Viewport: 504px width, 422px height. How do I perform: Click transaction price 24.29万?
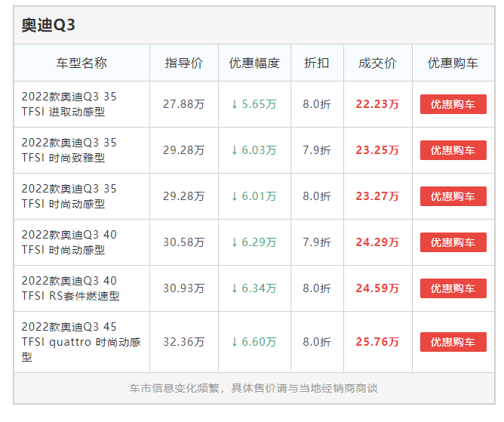click(377, 242)
